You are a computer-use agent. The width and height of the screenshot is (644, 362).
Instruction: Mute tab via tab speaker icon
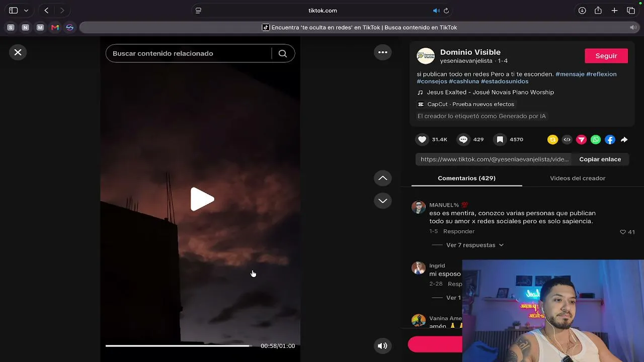[633, 28]
